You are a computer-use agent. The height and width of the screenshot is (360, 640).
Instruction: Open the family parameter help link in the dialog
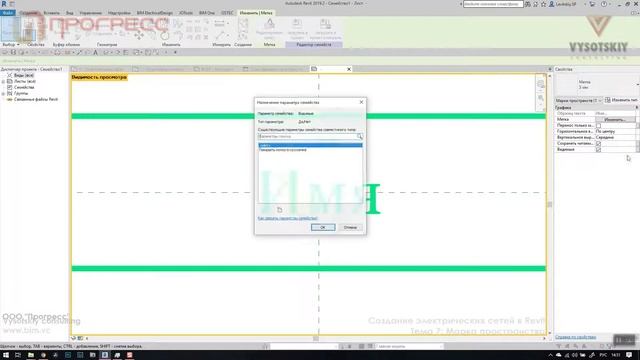[287, 218]
